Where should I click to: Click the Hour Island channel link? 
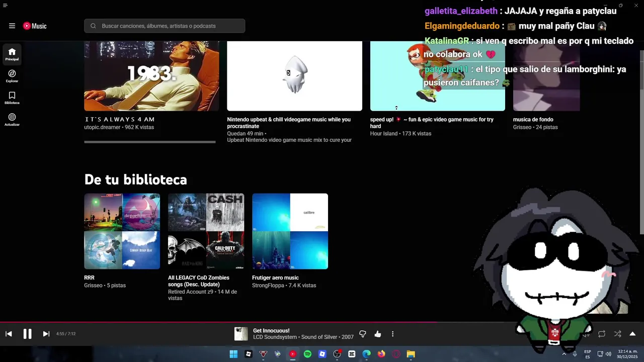tap(384, 134)
